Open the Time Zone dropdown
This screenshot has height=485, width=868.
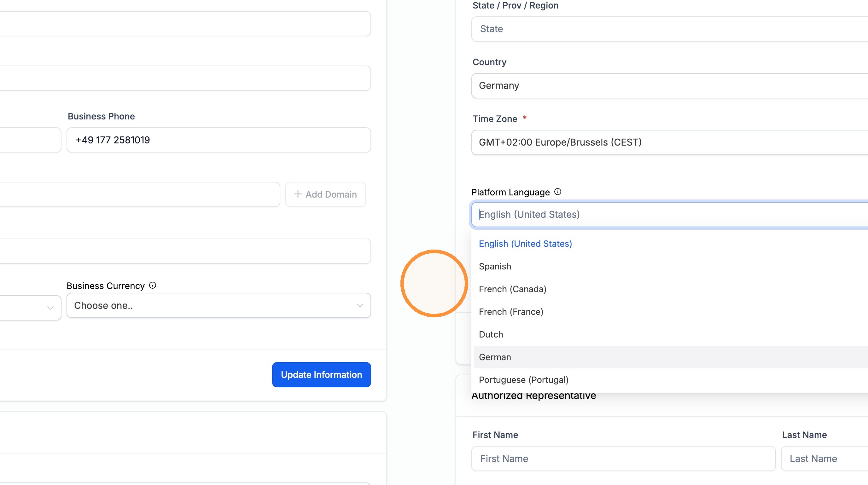[x=670, y=142]
